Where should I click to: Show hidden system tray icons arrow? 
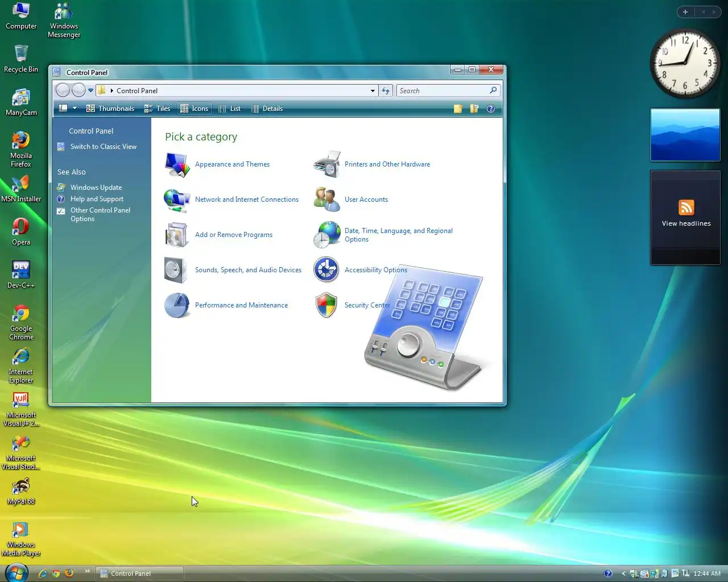[x=623, y=573]
